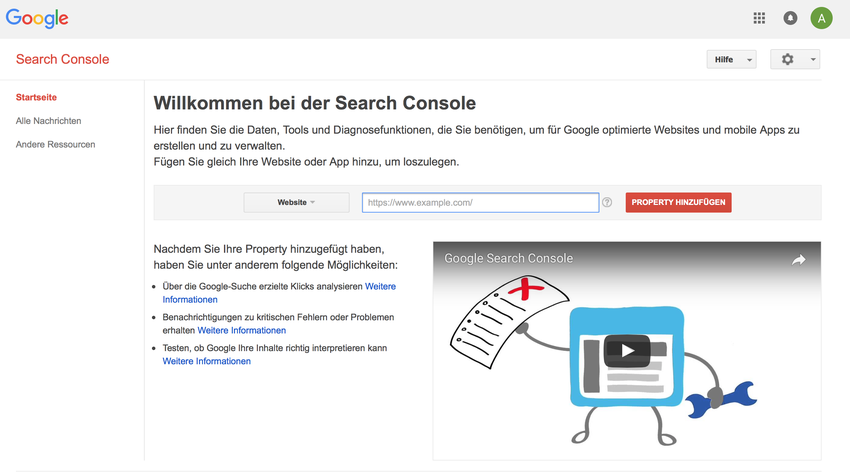Image resolution: width=850 pixels, height=473 pixels.
Task: Focus the website URL input field
Action: click(x=480, y=203)
